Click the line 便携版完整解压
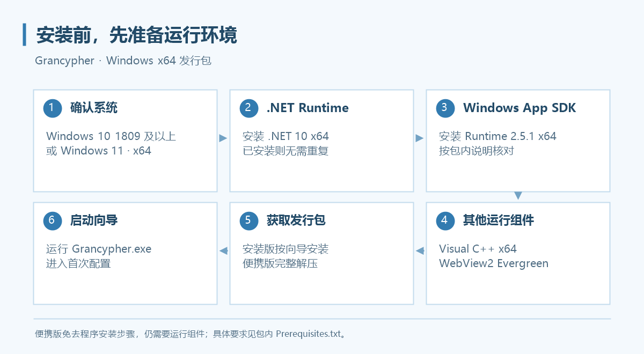This screenshot has height=354, width=644. point(280,263)
